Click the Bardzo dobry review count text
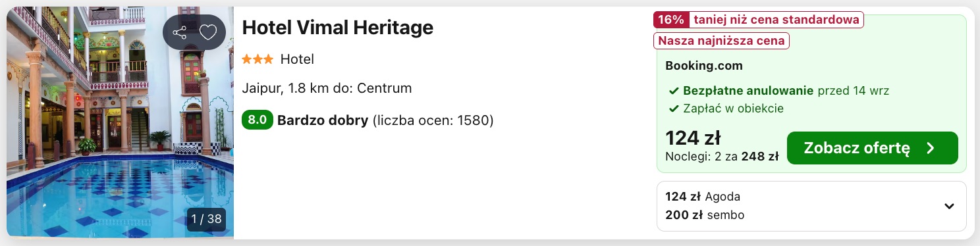Screen dimensions: 980x246 click(385, 120)
